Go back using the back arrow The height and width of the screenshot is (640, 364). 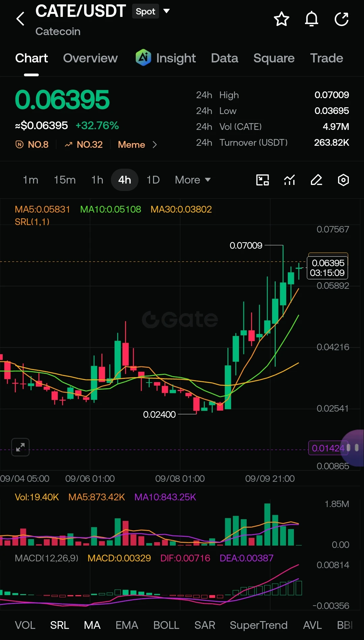21,19
